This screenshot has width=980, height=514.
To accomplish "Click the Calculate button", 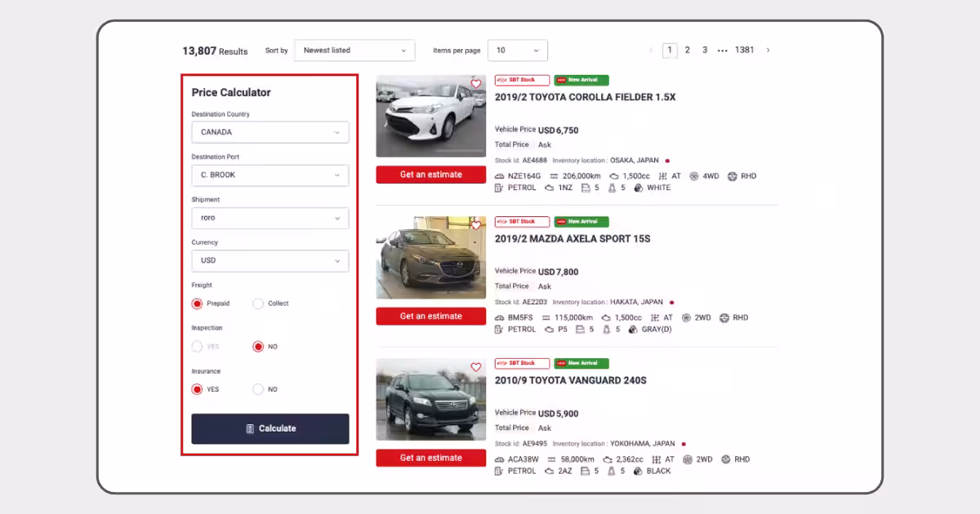I will [270, 428].
